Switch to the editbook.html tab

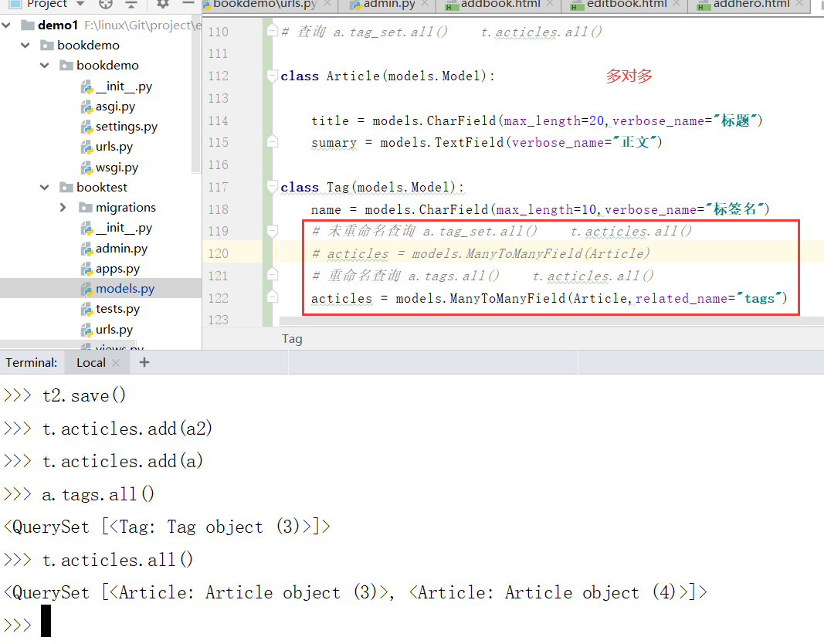626,5
